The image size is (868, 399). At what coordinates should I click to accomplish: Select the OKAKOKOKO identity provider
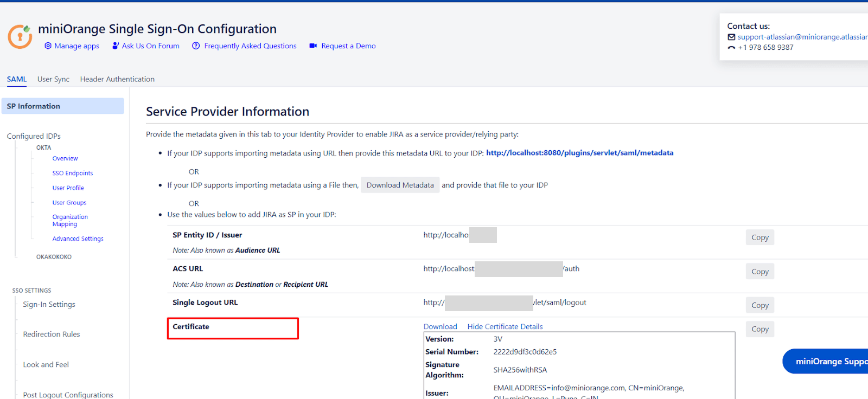(54, 257)
